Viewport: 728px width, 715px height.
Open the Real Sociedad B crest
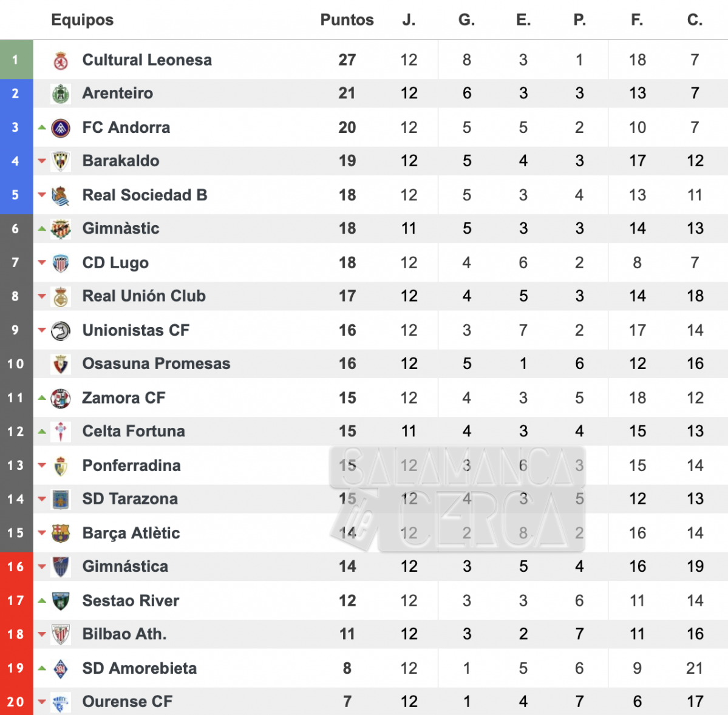click(x=60, y=195)
